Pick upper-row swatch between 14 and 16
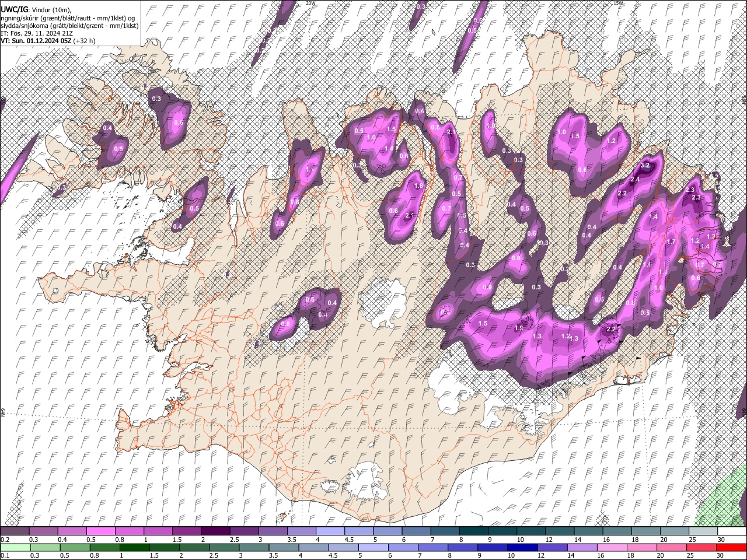The height and width of the screenshot is (560, 747). pos(588,531)
